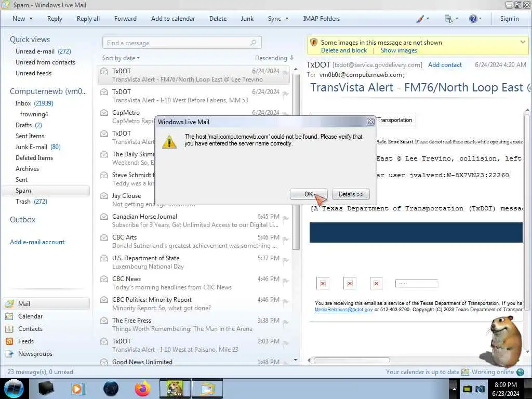Open the paintbrush color scheme menu
Viewport: 532px width, 399px height.
pos(422,19)
